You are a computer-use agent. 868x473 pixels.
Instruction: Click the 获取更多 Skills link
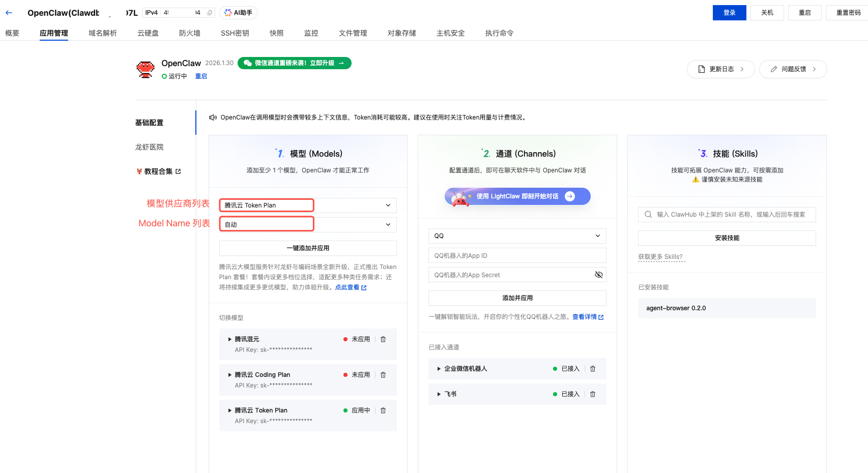pos(660,257)
